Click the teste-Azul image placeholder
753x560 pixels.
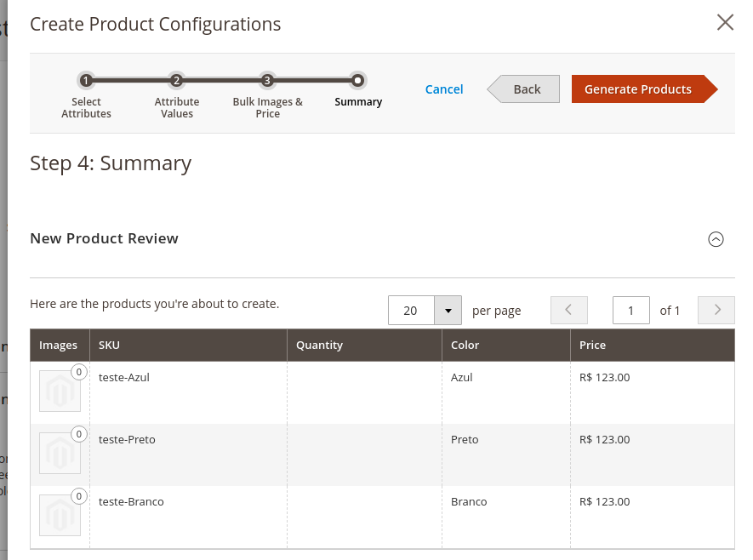(x=60, y=391)
